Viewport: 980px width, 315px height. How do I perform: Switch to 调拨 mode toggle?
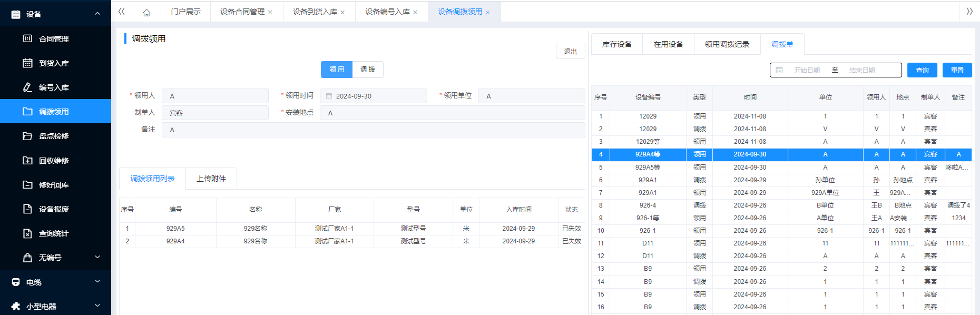coord(368,70)
